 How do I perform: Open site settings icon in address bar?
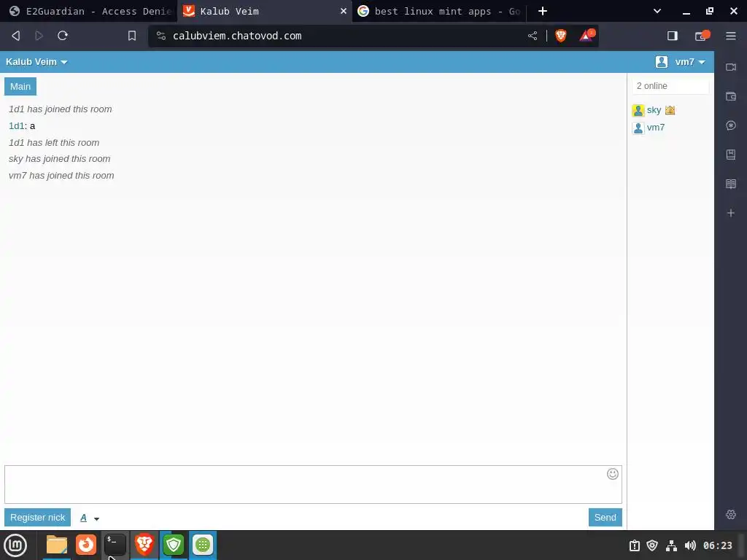pos(161,36)
